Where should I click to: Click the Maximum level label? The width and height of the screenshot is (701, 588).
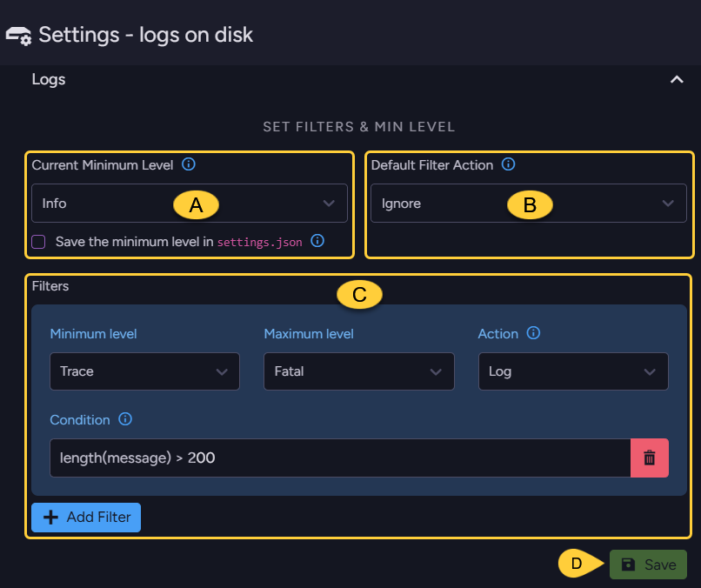[309, 333]
